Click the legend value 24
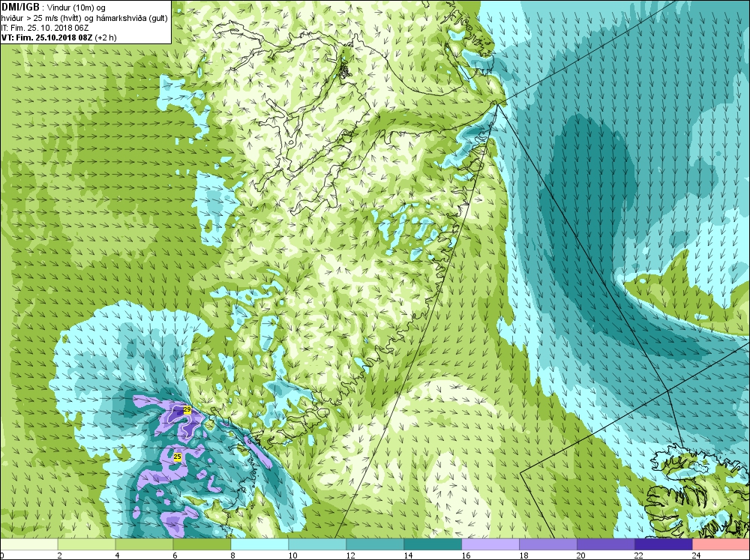 point(697,556)
